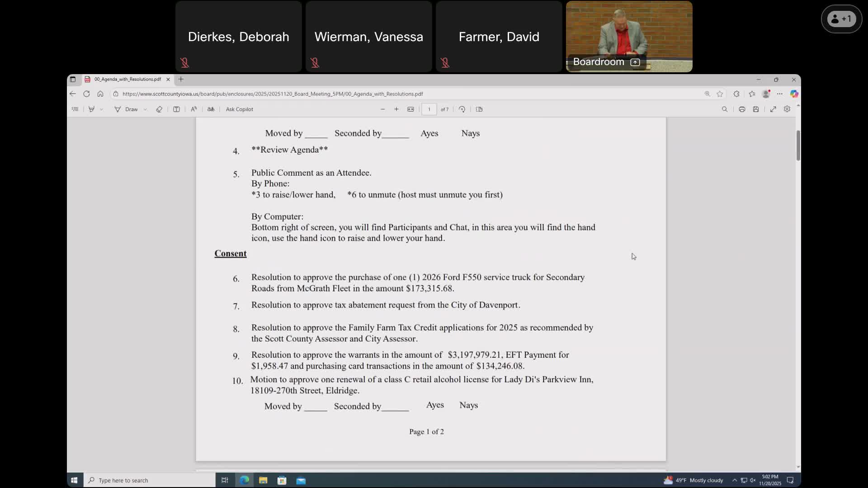Expand the Draw tool options dropdown
The height and width of the screenshot is (488, 868).
pos(145,109)
